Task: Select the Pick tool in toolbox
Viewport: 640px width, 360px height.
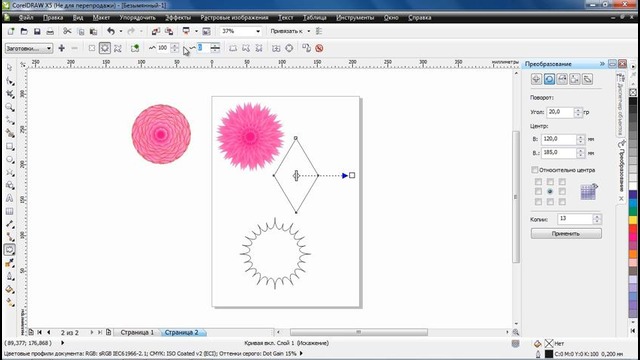Action: click(x=10, y=68)
